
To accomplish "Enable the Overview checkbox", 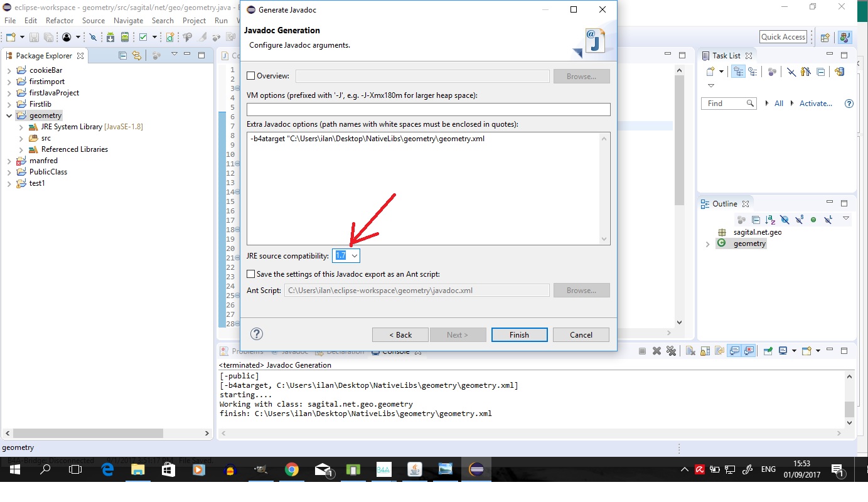I will 251,76.
